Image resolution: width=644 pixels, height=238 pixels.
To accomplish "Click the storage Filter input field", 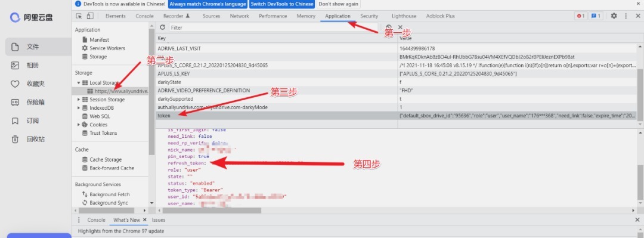I will [273, 27].
